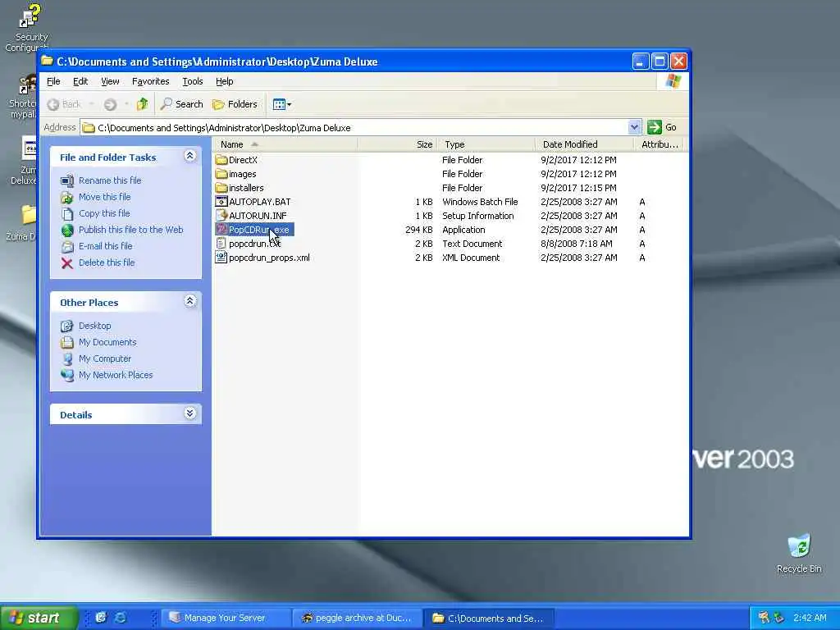840x630 pixels.
Task: Select the PopCDRun.exe application icon
Action: 221,230
